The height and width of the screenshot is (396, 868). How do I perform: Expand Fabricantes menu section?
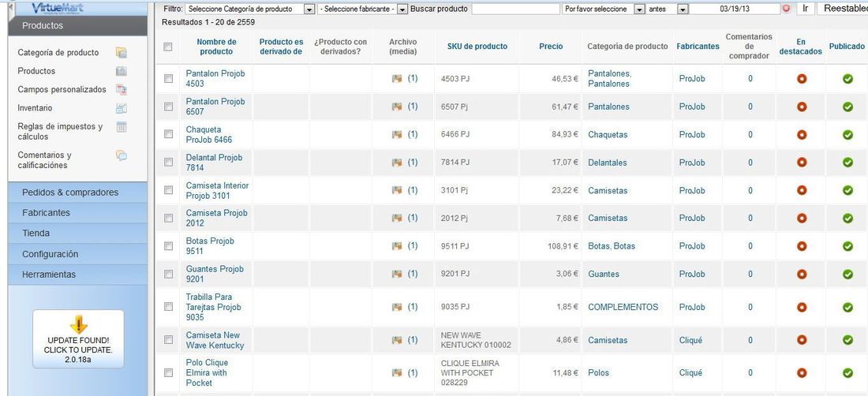78,213
